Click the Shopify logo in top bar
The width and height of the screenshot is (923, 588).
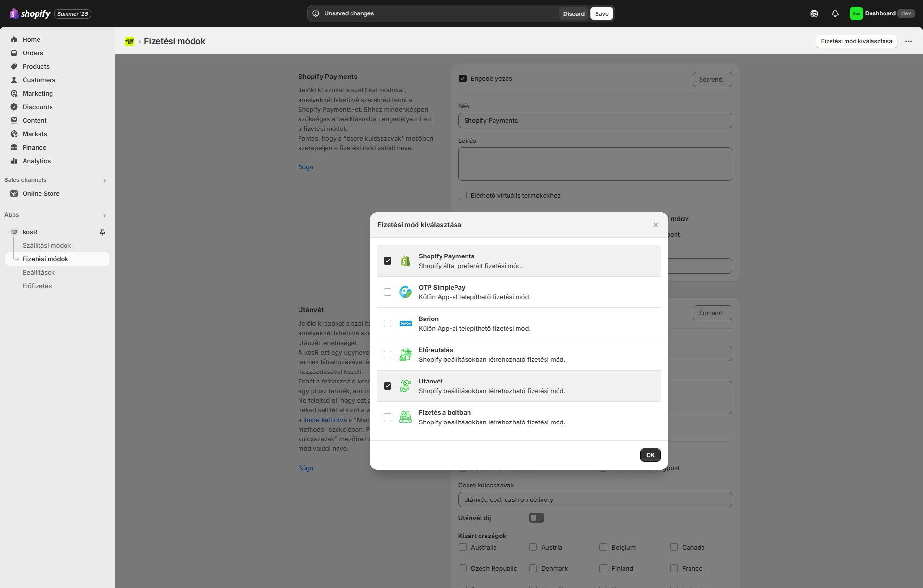click(30, 13)
